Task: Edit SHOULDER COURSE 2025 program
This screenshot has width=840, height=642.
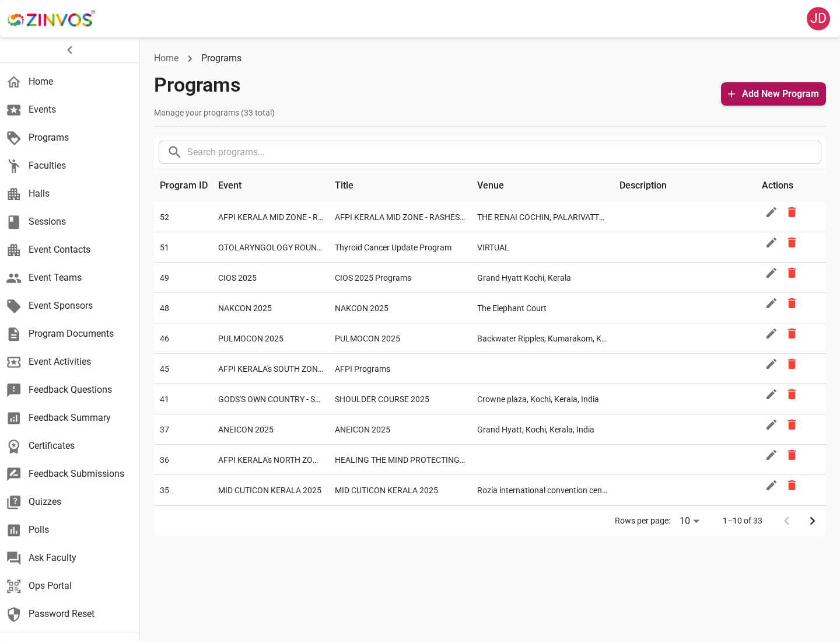Action: (x=771, y=394)
